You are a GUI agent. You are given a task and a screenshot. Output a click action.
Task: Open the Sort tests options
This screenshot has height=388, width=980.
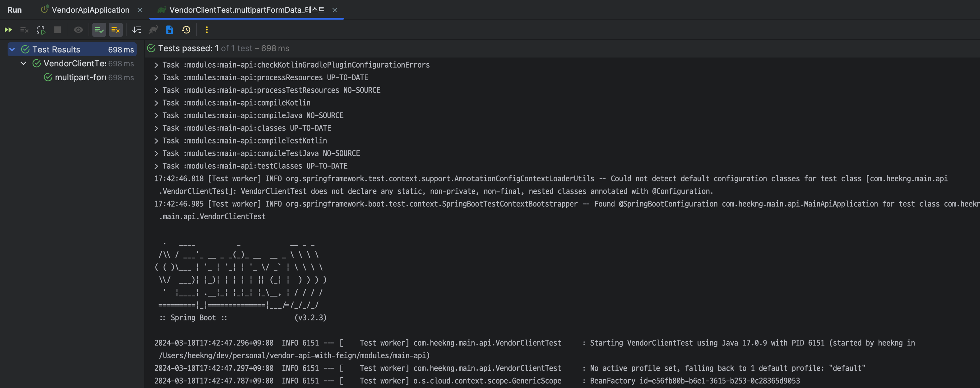click(x=137, y=30)
